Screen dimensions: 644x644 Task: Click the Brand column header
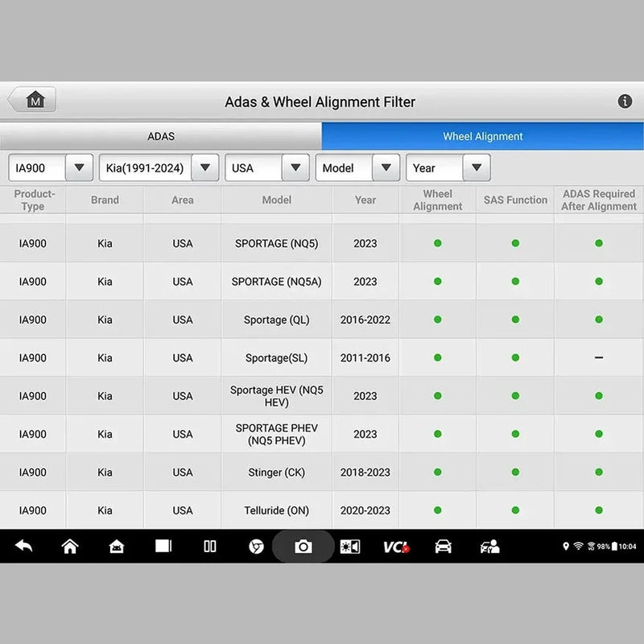point(105,200)
